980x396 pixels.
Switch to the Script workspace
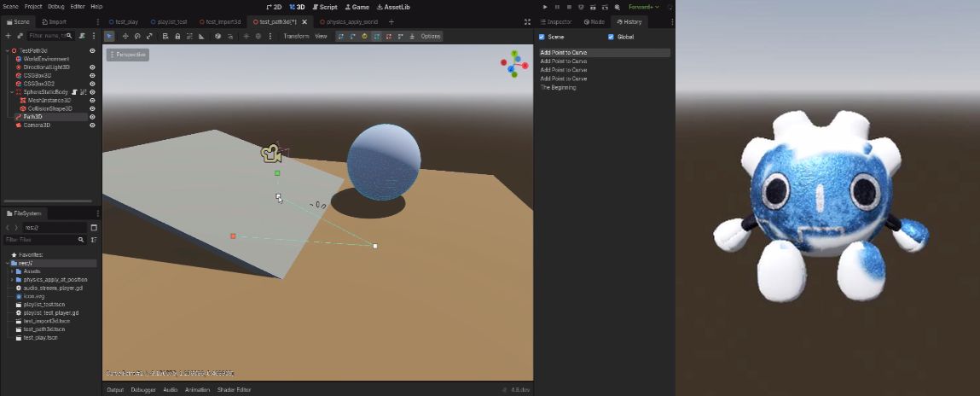pos(325,7)
